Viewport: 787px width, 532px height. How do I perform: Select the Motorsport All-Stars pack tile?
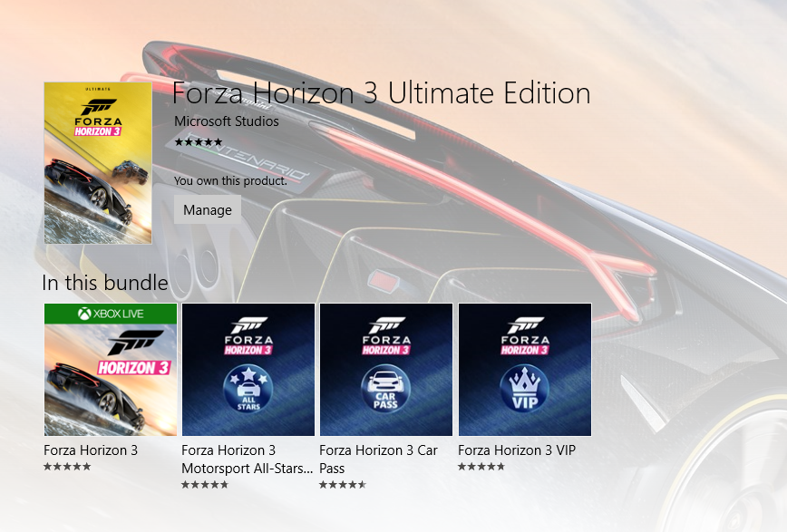point(248,370)
